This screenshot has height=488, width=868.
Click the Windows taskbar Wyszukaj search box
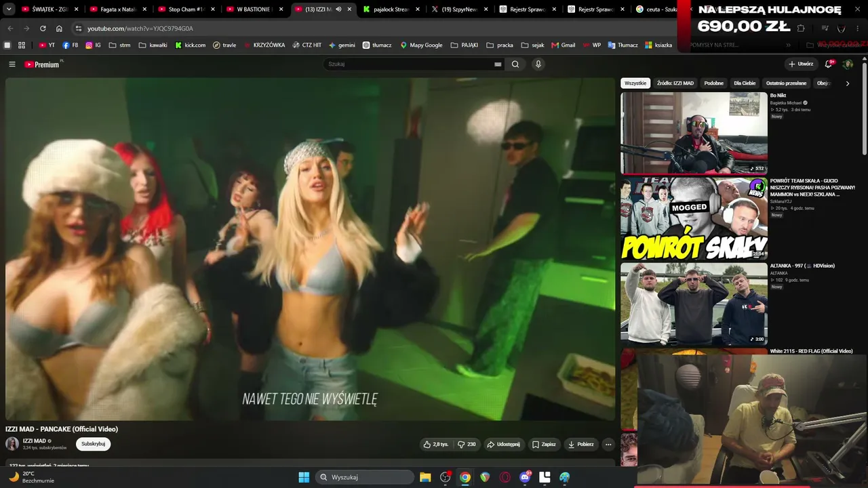pyautogui.click(x=366, y=477)
